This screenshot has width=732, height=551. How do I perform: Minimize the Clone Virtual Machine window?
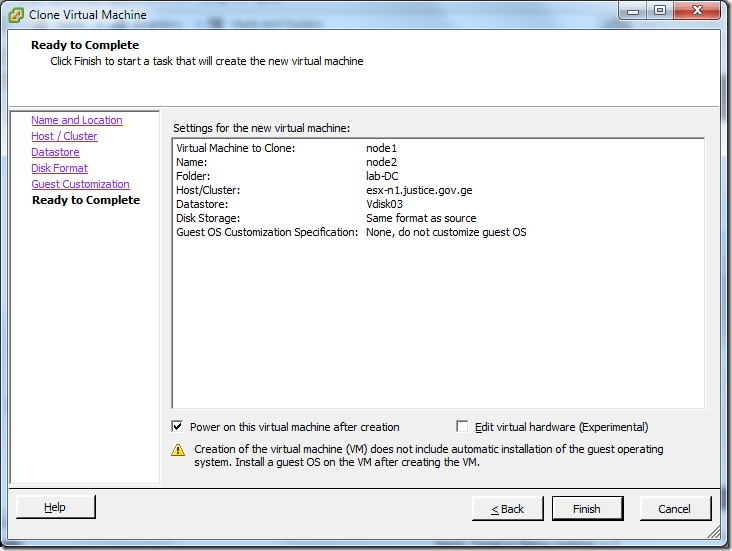(x=633, y=11)
